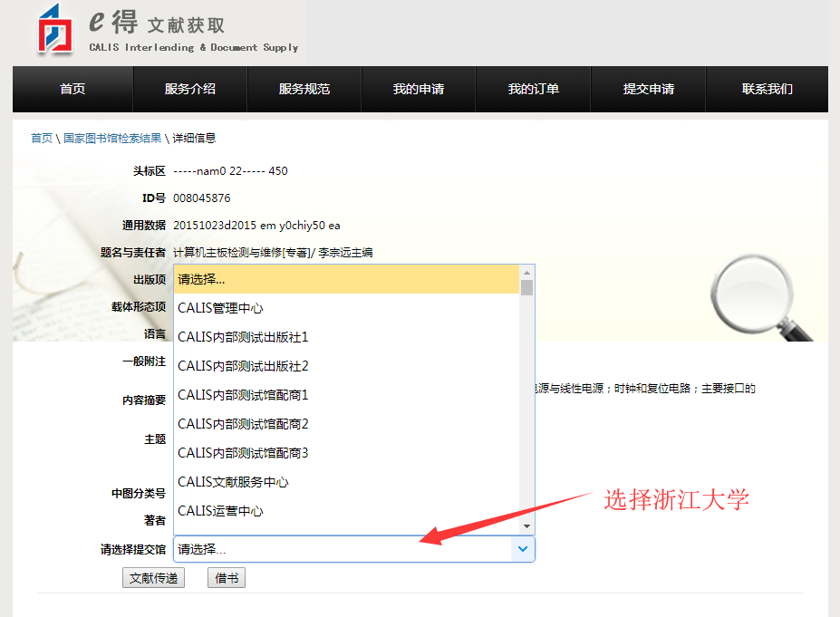Go to 我的申请 in the navigation bar

coord(419,89)
